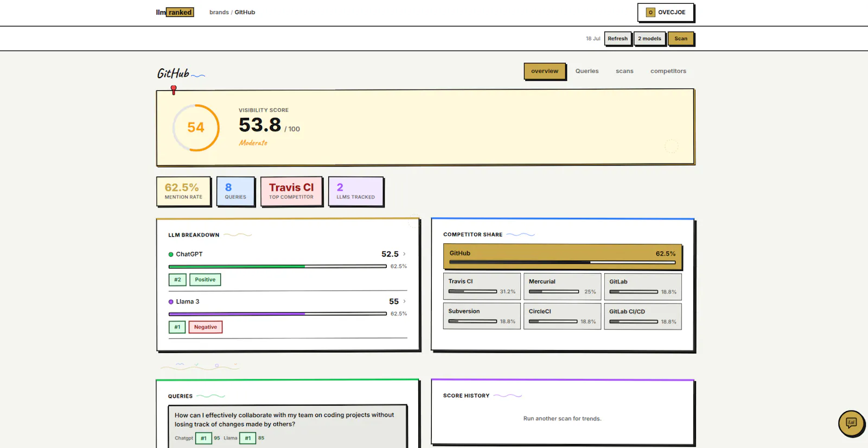
Task: Click Llama 3's #1 rank badge in breakdown
Action: 177,327
